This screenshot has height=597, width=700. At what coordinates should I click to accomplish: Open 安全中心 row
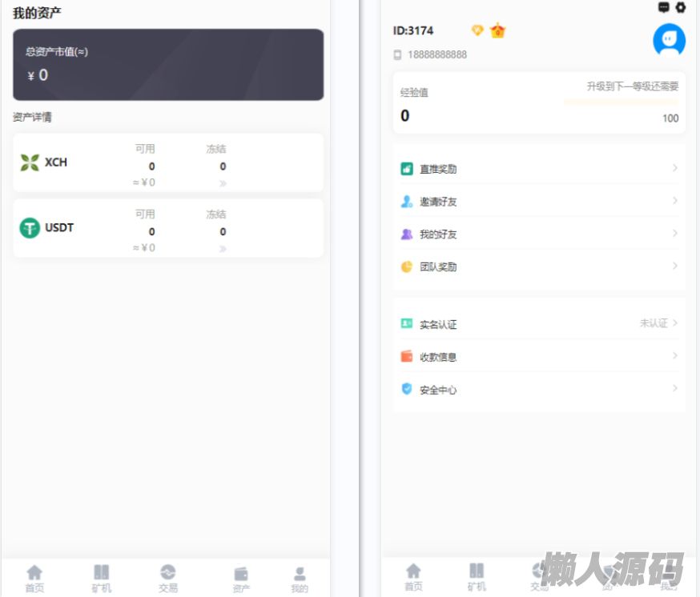[x=539, y=389]
